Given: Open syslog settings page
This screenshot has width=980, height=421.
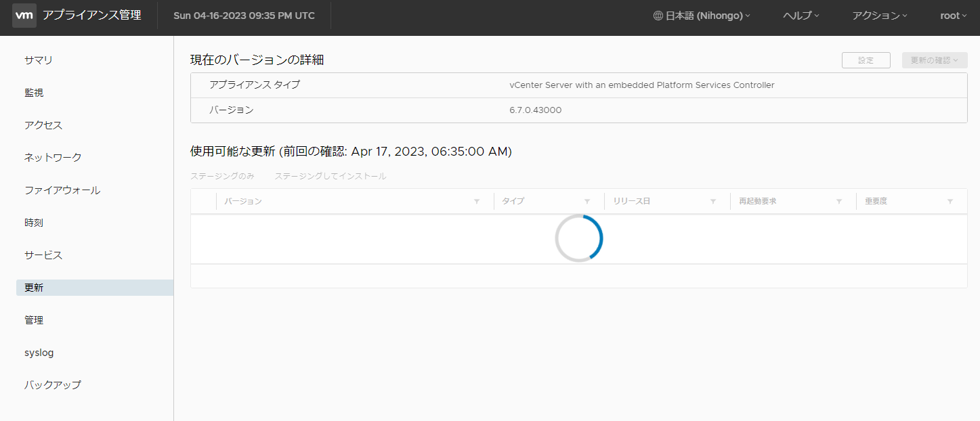Looking at the screenshot, I should pyautogui.click(x=39, y=353).
